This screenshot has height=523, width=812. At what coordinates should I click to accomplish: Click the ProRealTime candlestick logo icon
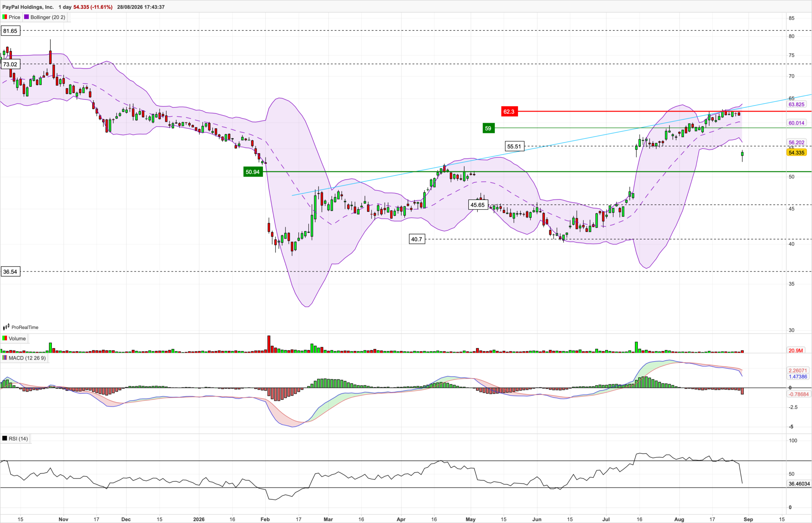click(6, 327)
